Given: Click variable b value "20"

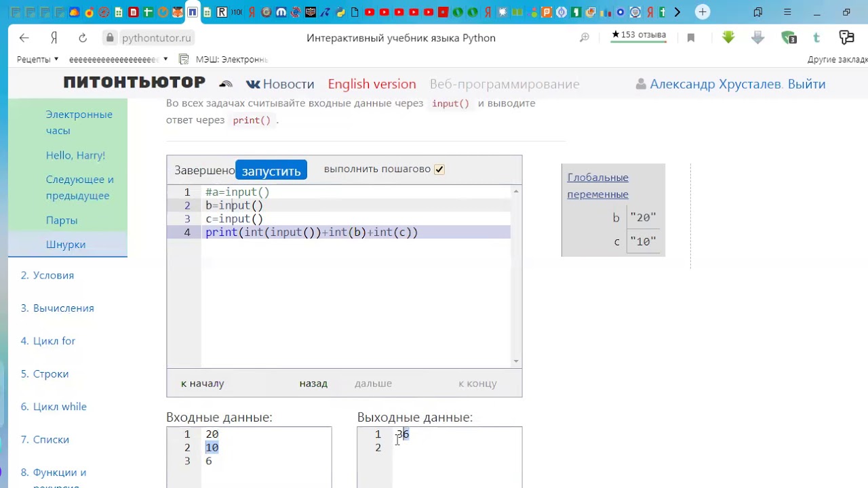Looking at the screenshot, I should pos(643,218).
